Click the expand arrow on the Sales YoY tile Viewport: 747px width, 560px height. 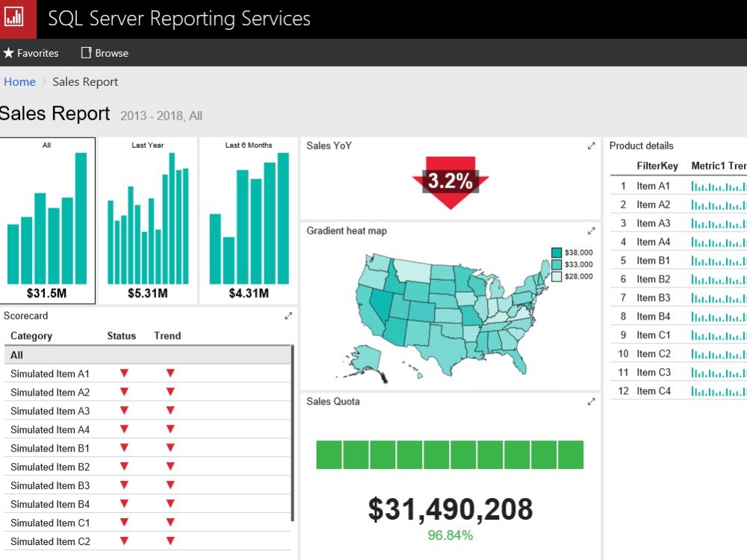[x=590, y=146]
